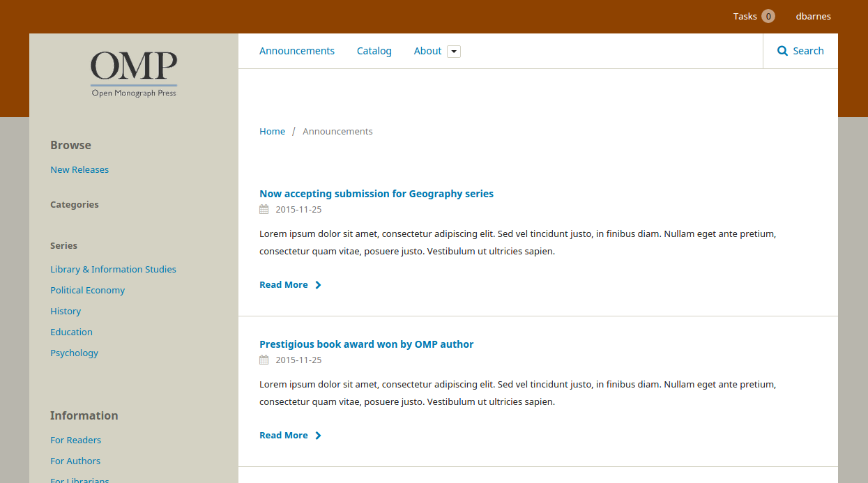Viewport: 868px width, 483px height.
Task: Expand the About dropdown arrow
Action: tap(454, 52)
